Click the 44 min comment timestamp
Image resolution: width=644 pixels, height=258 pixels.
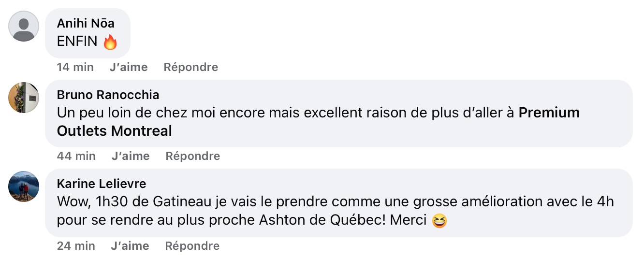click(x=76, y=156)
